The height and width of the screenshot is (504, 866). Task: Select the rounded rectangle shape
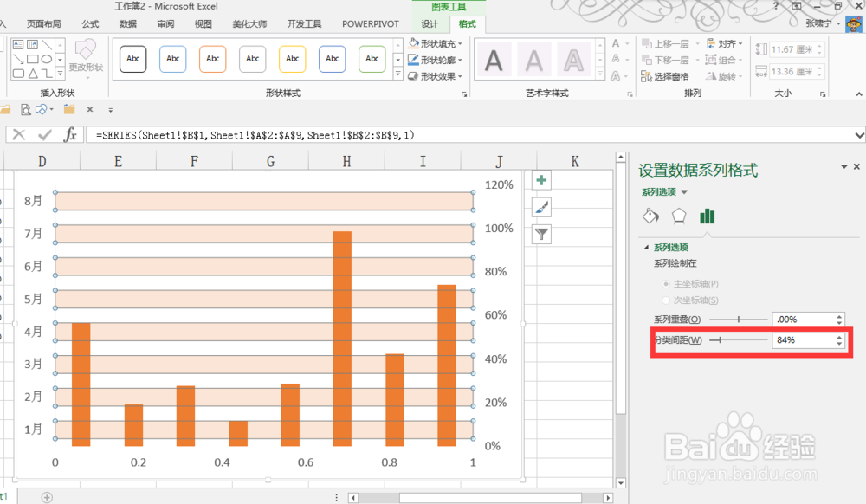point(18,73)
